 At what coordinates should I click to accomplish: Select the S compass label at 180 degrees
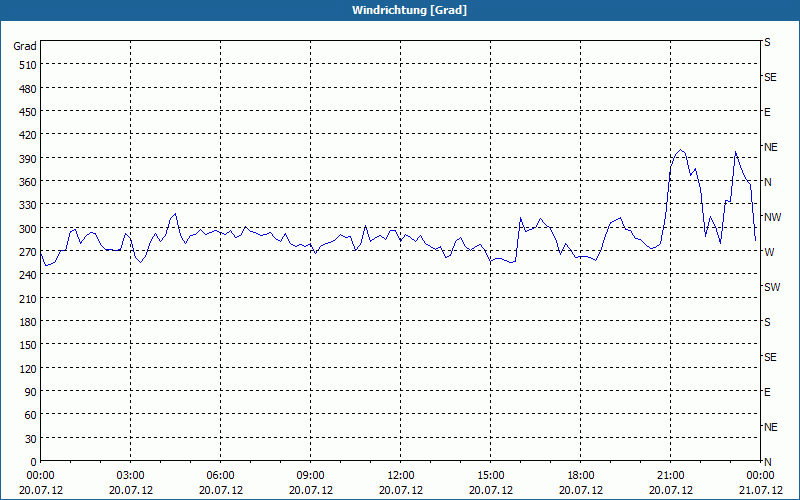pos(767,322)
